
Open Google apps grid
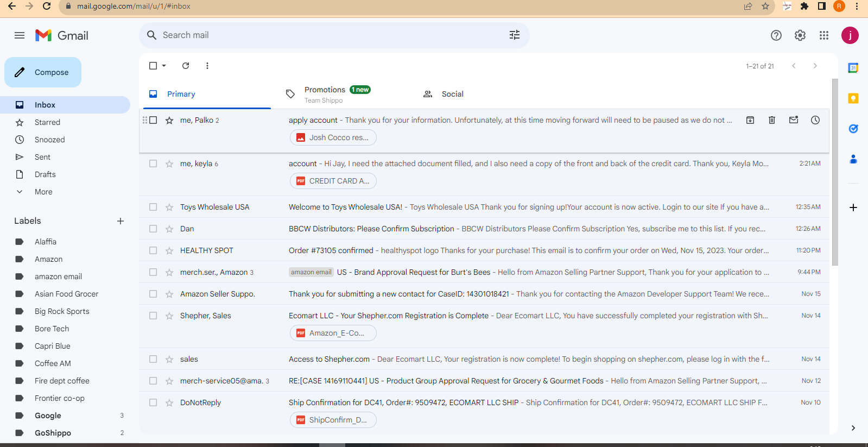pyautogui.click(x=824, y=35)
